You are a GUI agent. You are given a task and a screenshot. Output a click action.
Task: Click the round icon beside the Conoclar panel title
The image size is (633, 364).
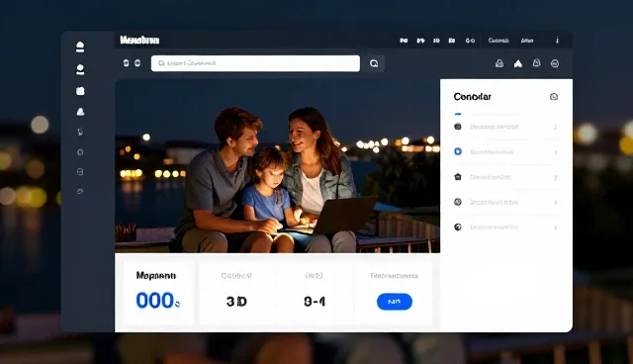point(554,97)
